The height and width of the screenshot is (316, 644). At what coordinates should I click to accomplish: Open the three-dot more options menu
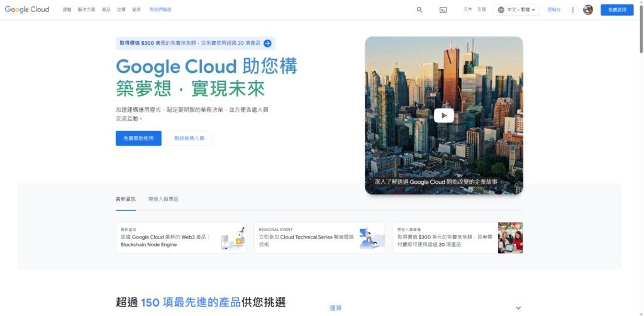tap(573, 10)
